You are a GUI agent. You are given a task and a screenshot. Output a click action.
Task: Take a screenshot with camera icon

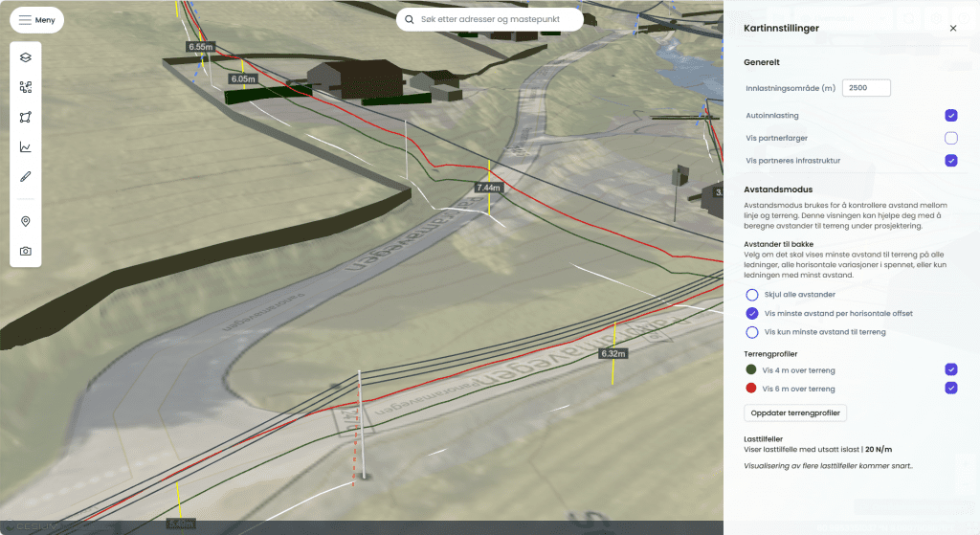click(x=26, y=251)
